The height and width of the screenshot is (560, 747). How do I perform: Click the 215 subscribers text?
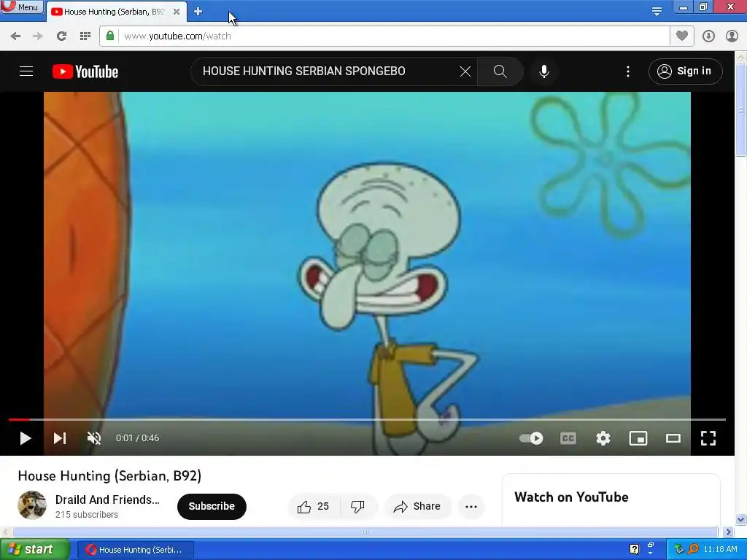87,515
